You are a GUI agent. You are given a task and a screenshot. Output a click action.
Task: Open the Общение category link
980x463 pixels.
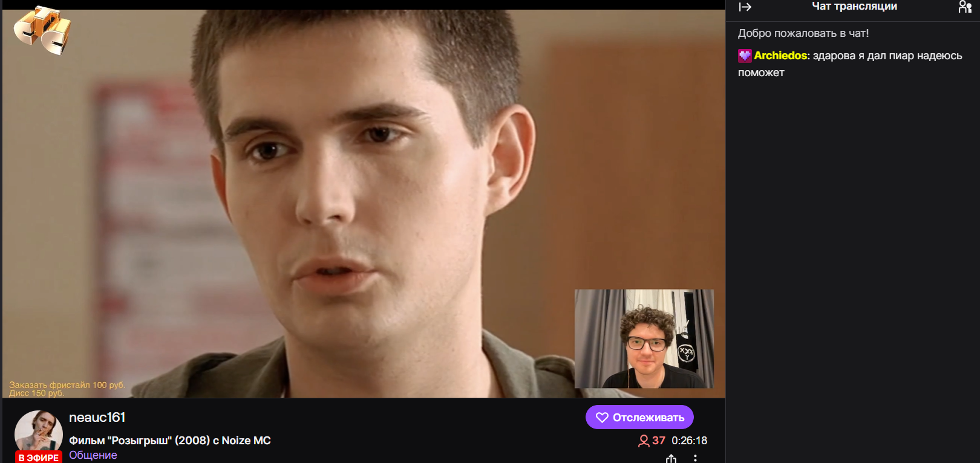coord(93,455)
